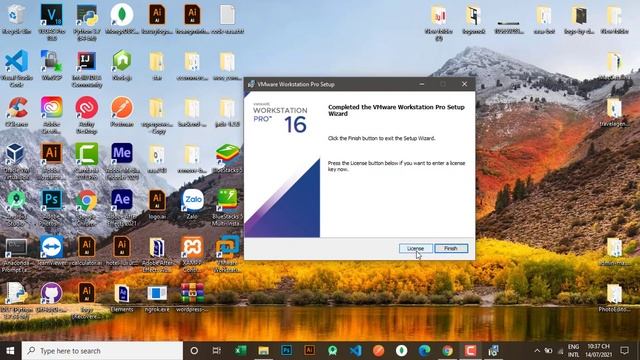Open Illustrator from the taskbar
The height and width of the screenshot is (360, 640).
[309, 351]
